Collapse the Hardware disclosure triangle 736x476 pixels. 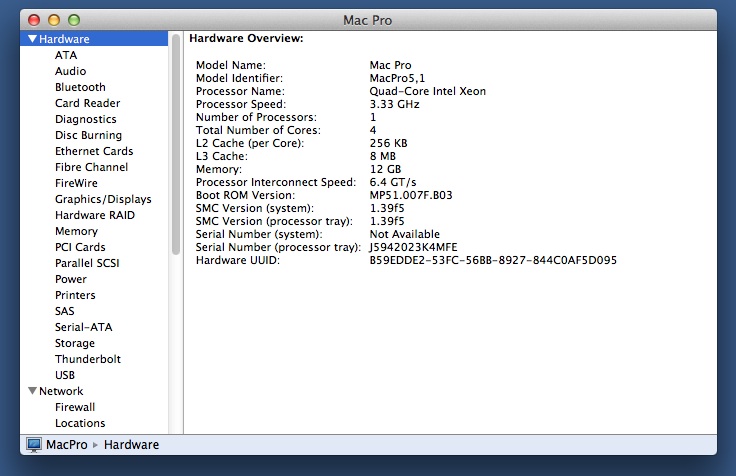tap(32, 39)
